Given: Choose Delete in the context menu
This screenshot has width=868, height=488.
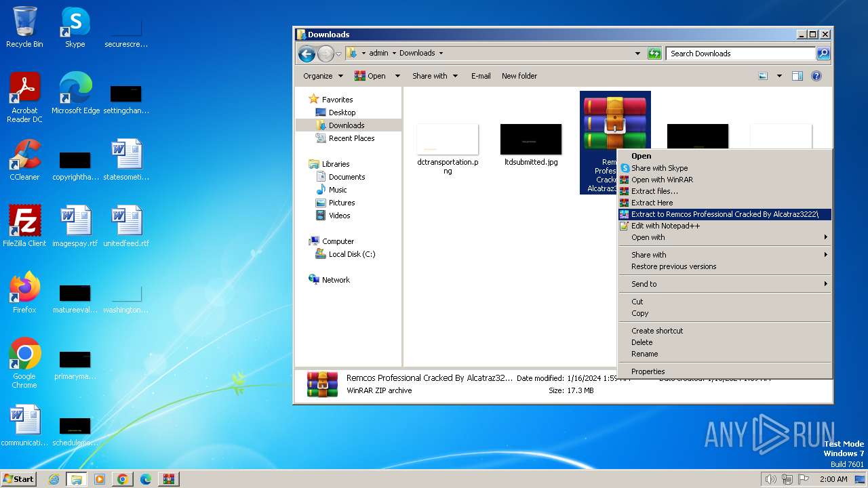Looking at the screenshot, I should [x=725, y=342].
